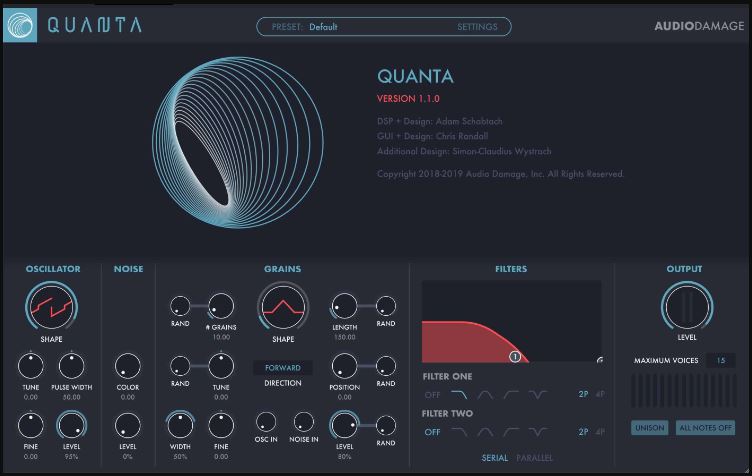Image resolution: width=752 pixels, height=476 pixels.
Task: Turn Filter One OFF
Action: pos(432,395)
